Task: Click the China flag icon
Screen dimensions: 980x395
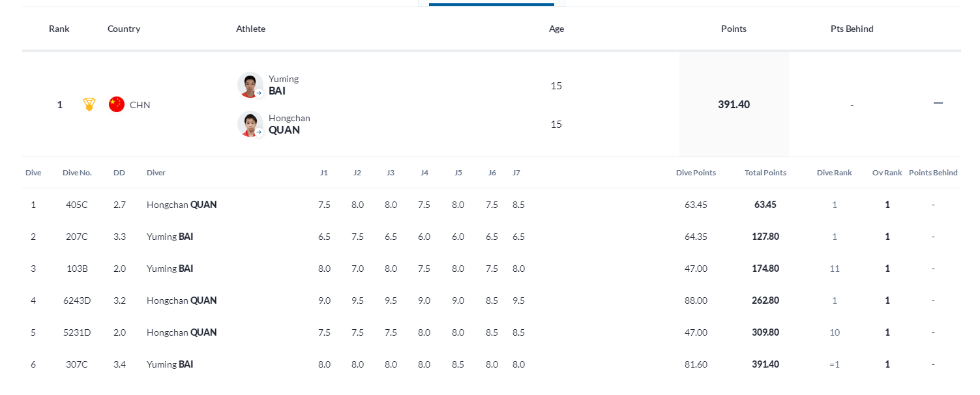Action: click(117, 104)
